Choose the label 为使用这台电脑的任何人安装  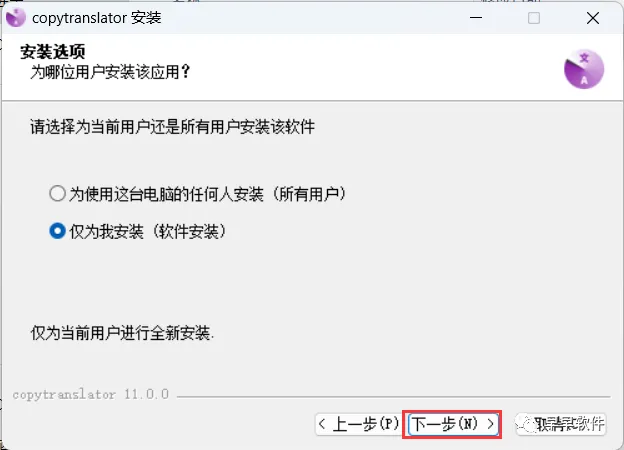tap(166, 194)
